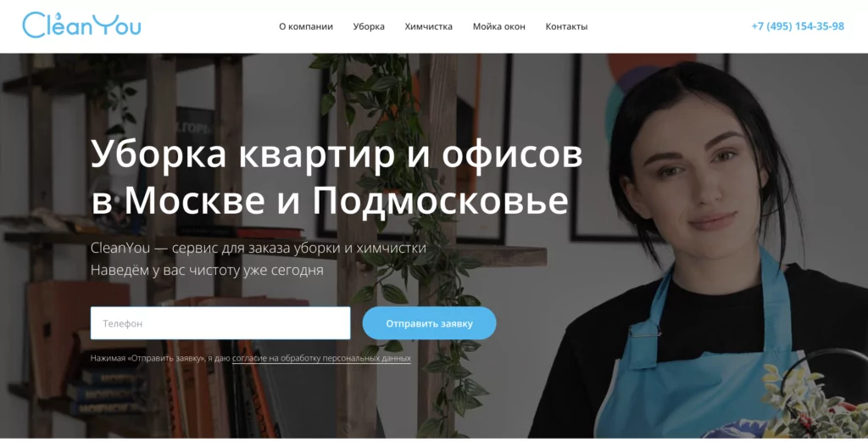Viewport: 868px width, 442px height.
Task: Click the Наведём у вас чистоту уже сегодня line
Action: coord(207,271)
